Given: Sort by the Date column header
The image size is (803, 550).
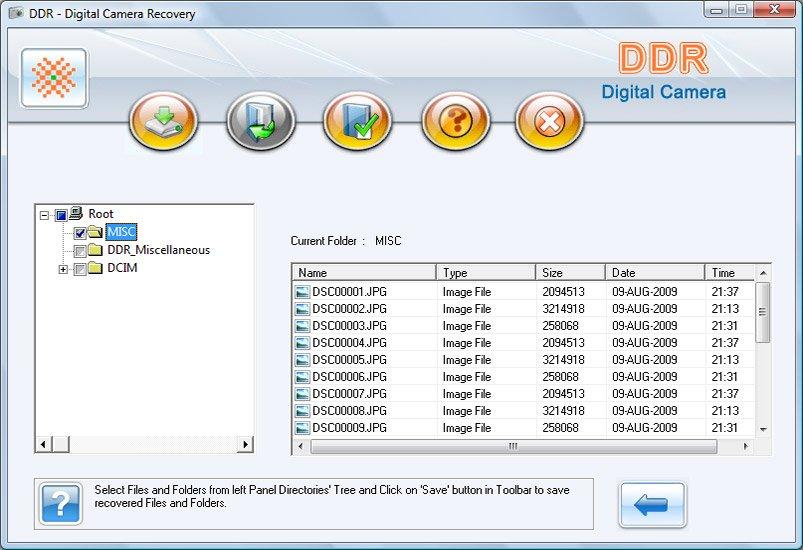Looking at the screenshot, I should pos(655,272).
